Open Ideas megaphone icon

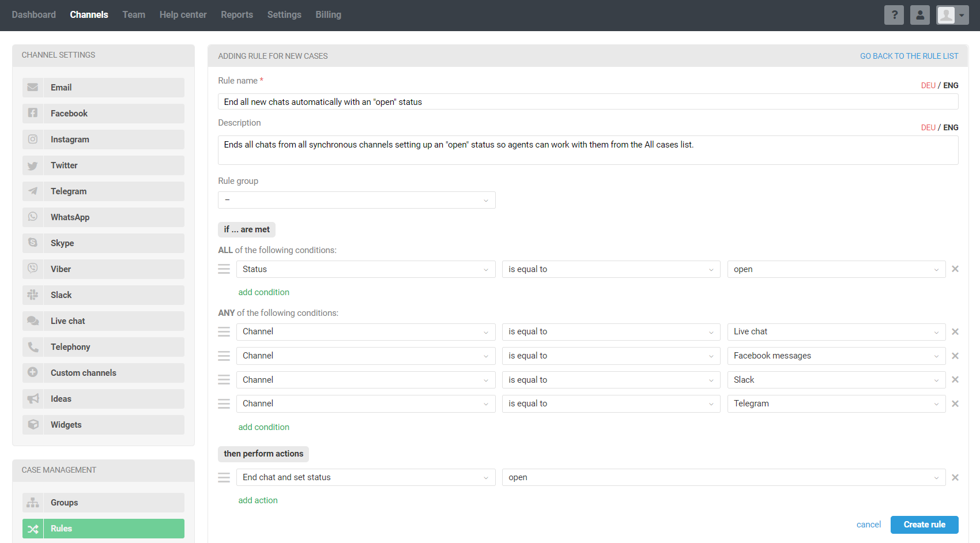click(33, 399)
